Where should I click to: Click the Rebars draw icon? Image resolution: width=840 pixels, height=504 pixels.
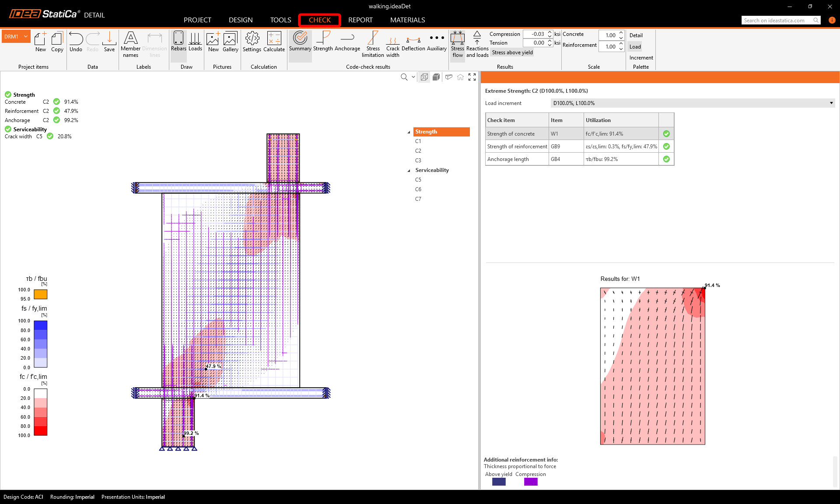tap(178, 42)
